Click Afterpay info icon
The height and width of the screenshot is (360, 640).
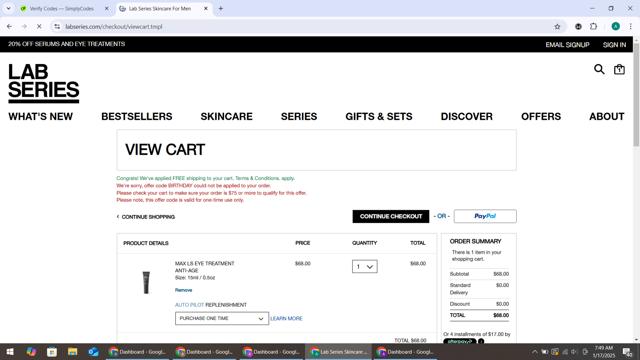pos(481,341)
